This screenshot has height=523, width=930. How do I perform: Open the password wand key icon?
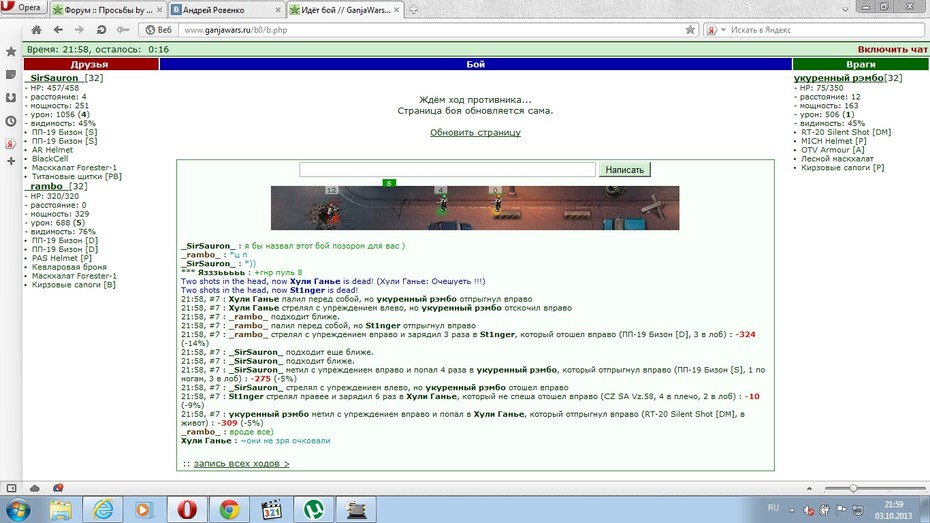coord(123,30)
